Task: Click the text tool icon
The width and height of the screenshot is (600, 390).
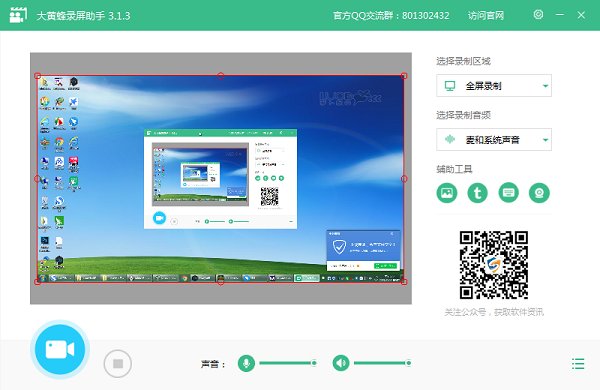Action: pos(478,193)
